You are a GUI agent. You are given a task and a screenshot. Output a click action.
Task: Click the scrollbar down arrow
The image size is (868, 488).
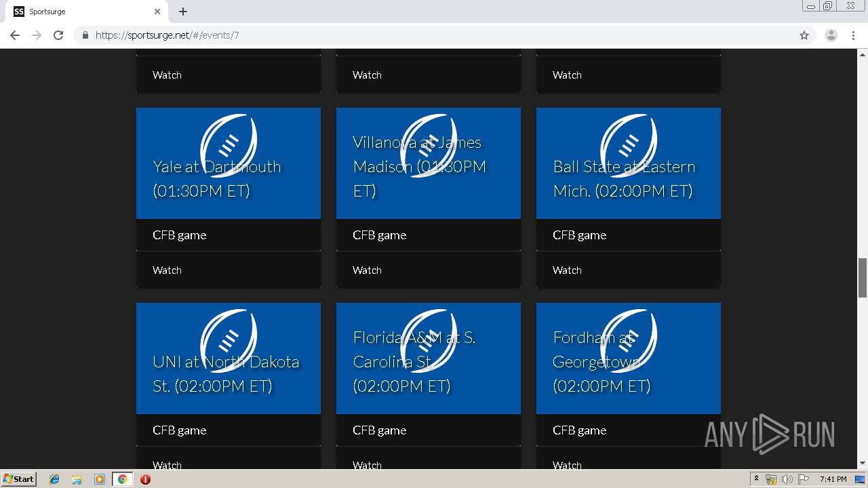tap(863, 464)
